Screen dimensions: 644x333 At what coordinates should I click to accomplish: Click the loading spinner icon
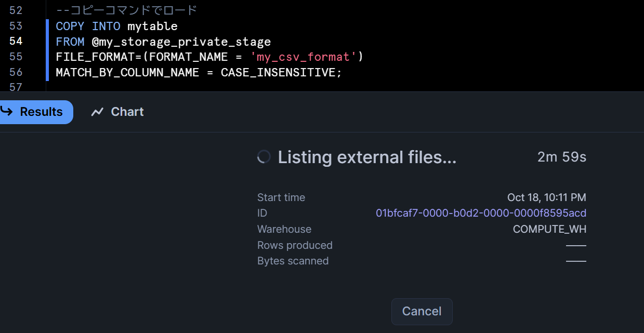pos(264,157)
